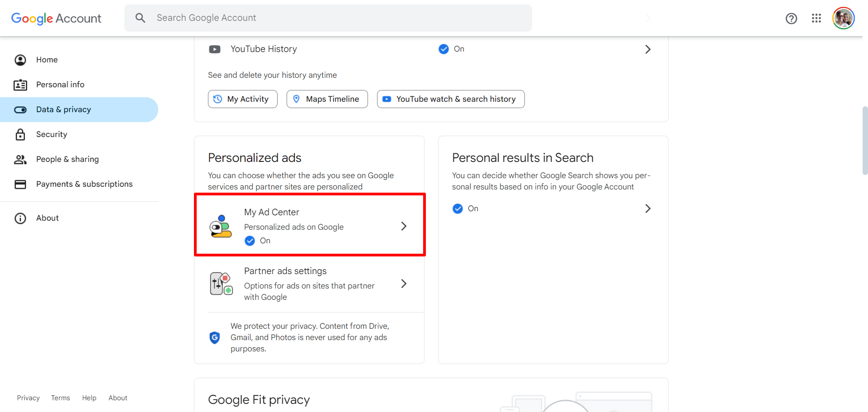Click the Google privacy shield icon
The image size is (868, 412).
coord(215,337)
